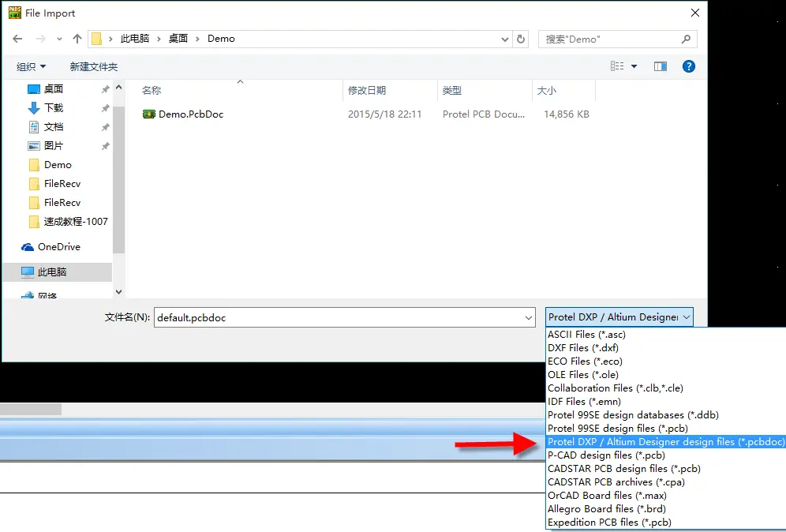Go up one folder level

tap(77, 39)
